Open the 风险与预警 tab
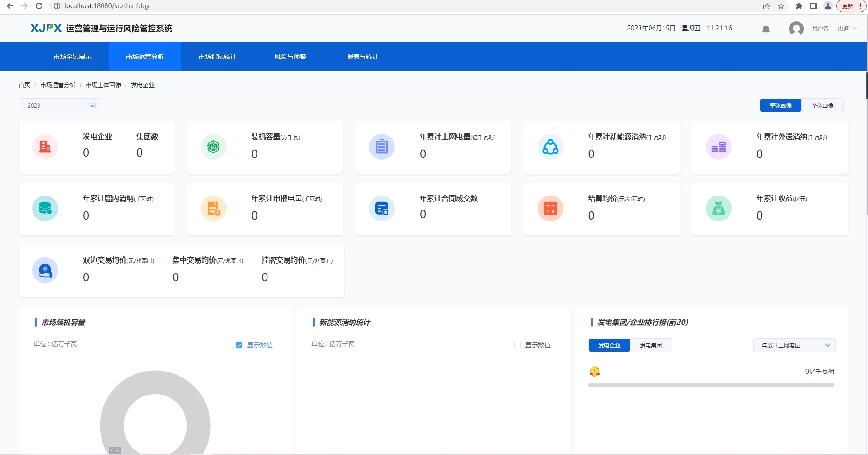This screenshot has width=868, height=455. [x=290, y=57]
